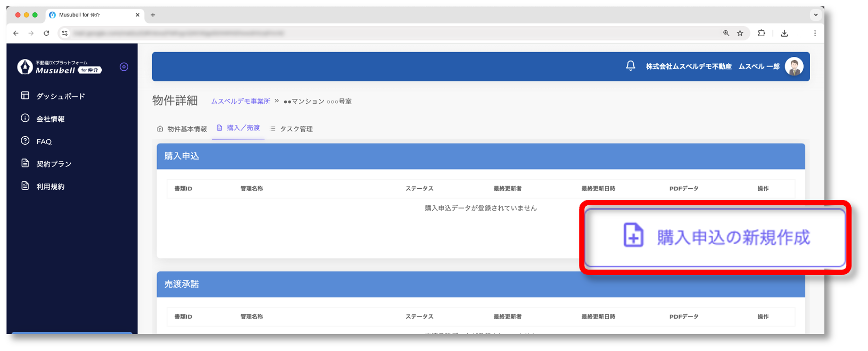Open the user avatar profile picture
This screenshot has height=351, width=868.
pyautogui.click(x=794, y=66)
